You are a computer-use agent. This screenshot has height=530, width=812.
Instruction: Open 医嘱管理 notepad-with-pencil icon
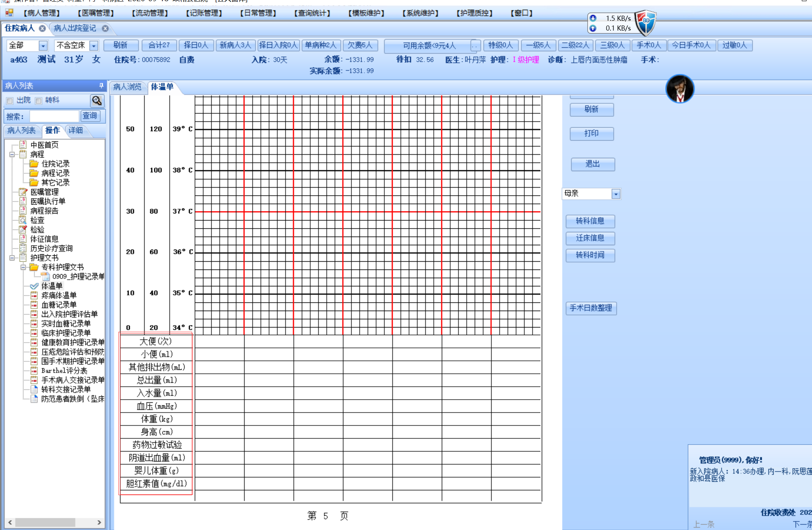click(x=23, y=192)
